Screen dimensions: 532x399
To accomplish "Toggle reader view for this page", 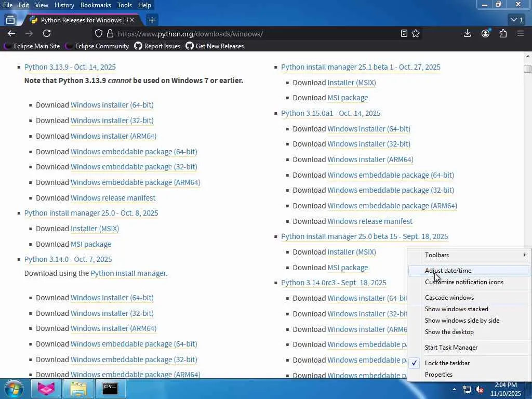I will click(x=404, y=33).
